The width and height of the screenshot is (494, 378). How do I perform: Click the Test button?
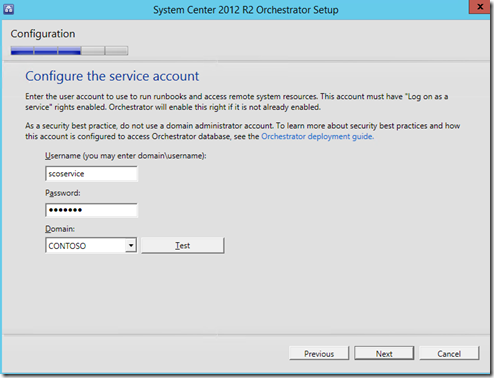(183, 246)
